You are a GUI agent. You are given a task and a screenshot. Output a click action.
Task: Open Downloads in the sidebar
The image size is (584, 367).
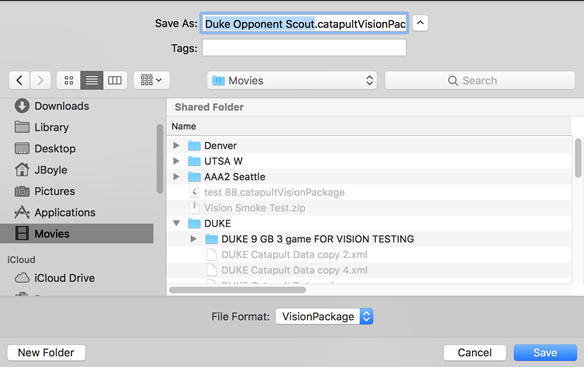click(x=52, y=106)
